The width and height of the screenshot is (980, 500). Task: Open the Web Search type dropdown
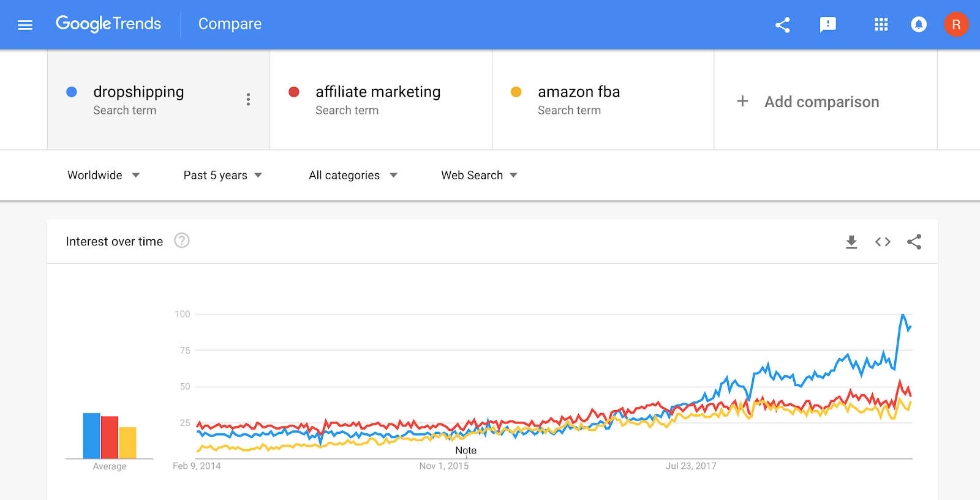479,176
